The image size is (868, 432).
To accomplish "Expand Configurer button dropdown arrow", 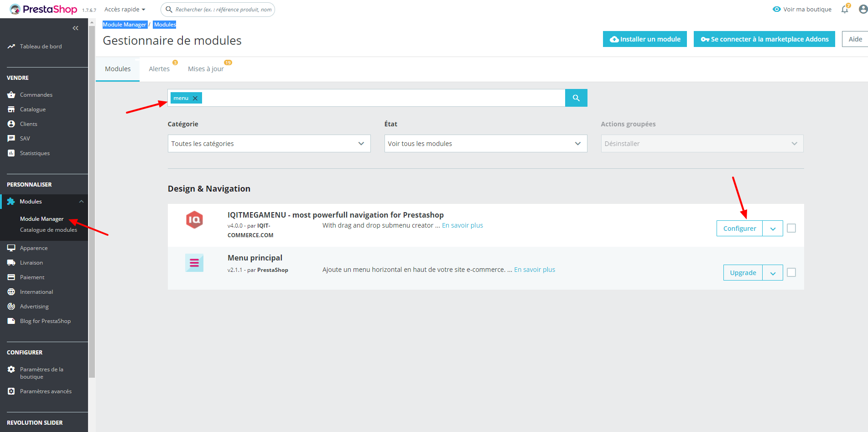I will pos(773,229).
